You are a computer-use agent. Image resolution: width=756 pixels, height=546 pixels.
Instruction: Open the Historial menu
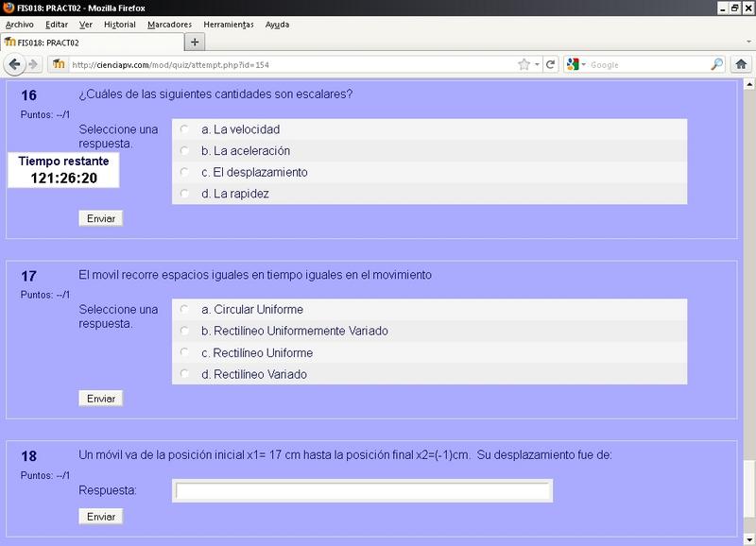(119, 25)
